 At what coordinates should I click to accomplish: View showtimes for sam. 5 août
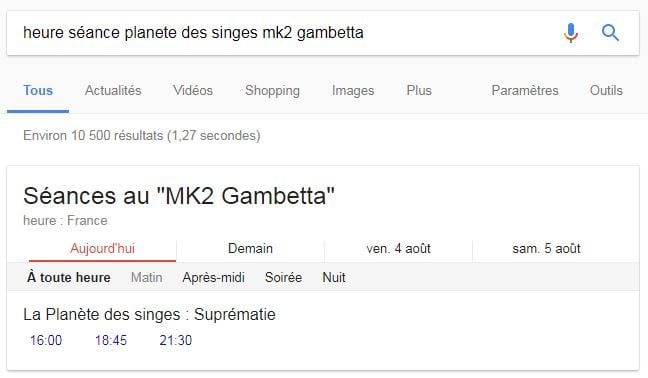pos(546,249)
